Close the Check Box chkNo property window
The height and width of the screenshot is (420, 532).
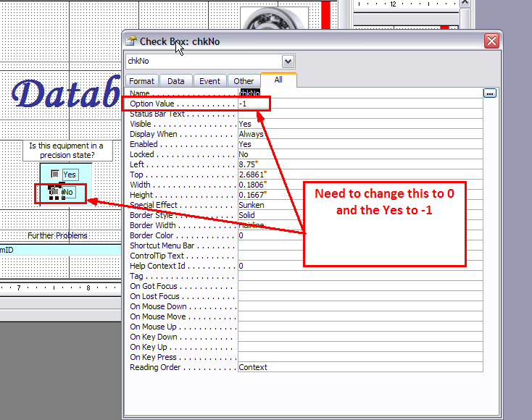[491, 41]
